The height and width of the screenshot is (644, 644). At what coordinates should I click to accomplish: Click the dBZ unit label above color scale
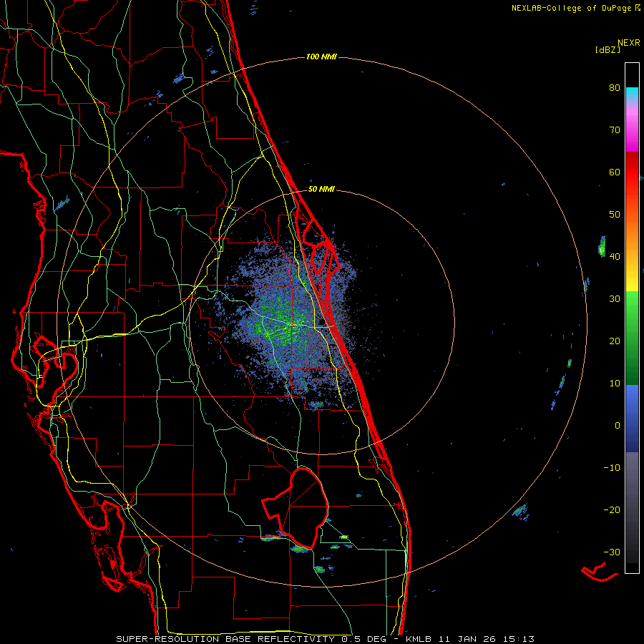point(608,50)
